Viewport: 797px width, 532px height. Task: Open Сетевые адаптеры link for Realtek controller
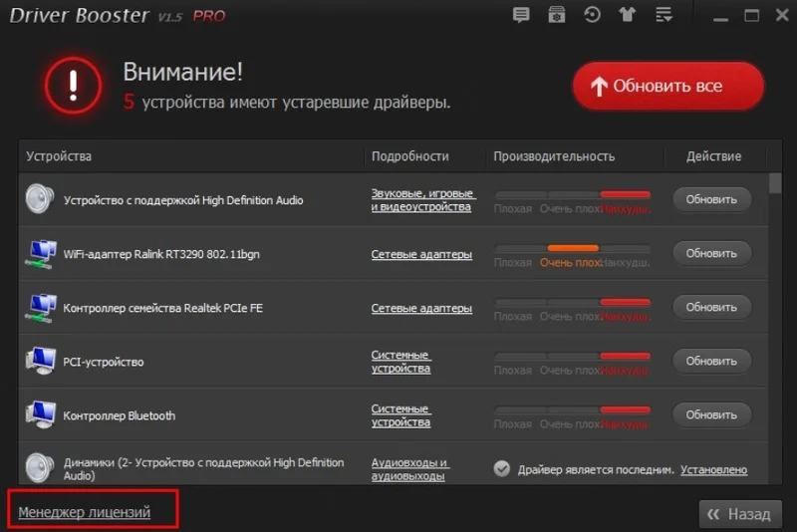(x=421, y=308)
